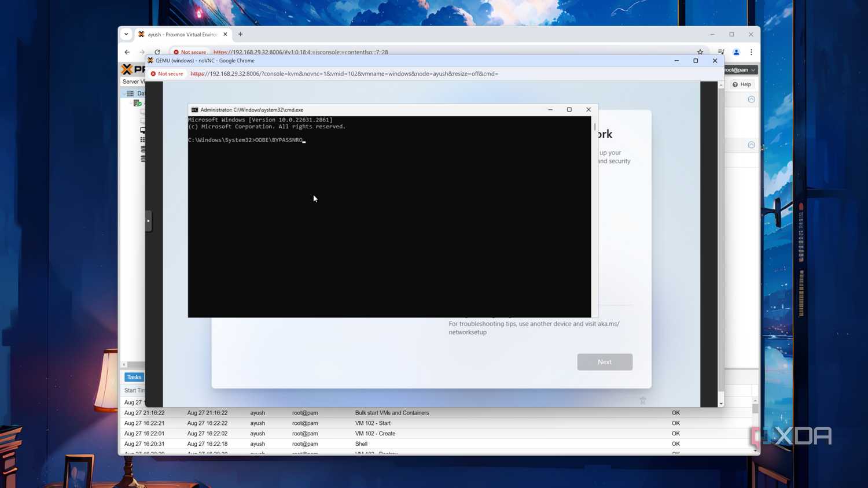Focus the main Chrome address bar URL
868x488 pixels.
301,52
